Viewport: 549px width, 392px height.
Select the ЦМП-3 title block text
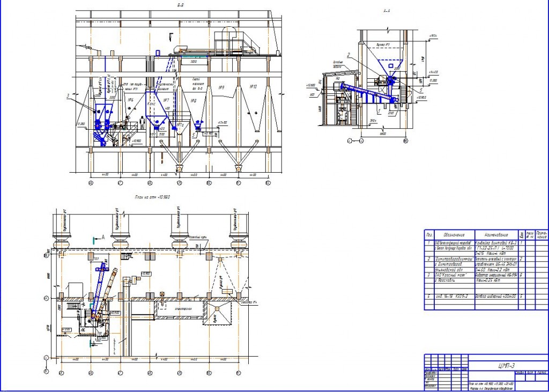point(507,366)
